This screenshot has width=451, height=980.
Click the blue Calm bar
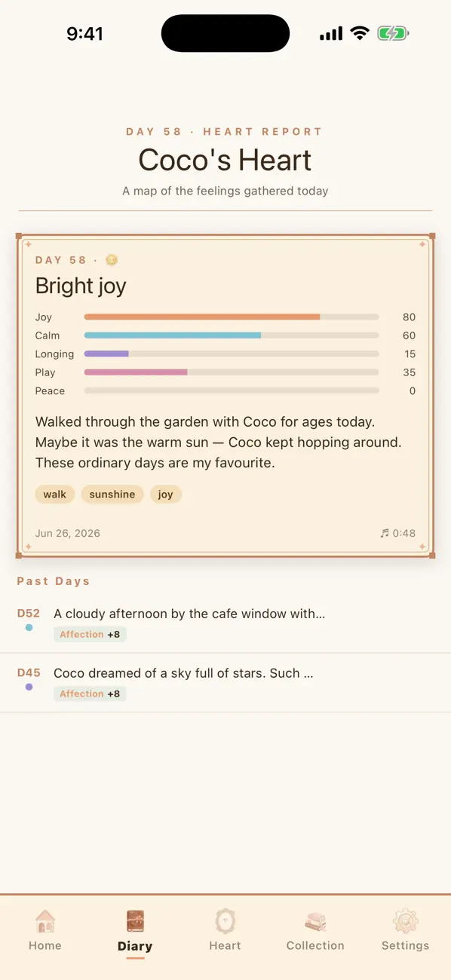tap(173, 335)
